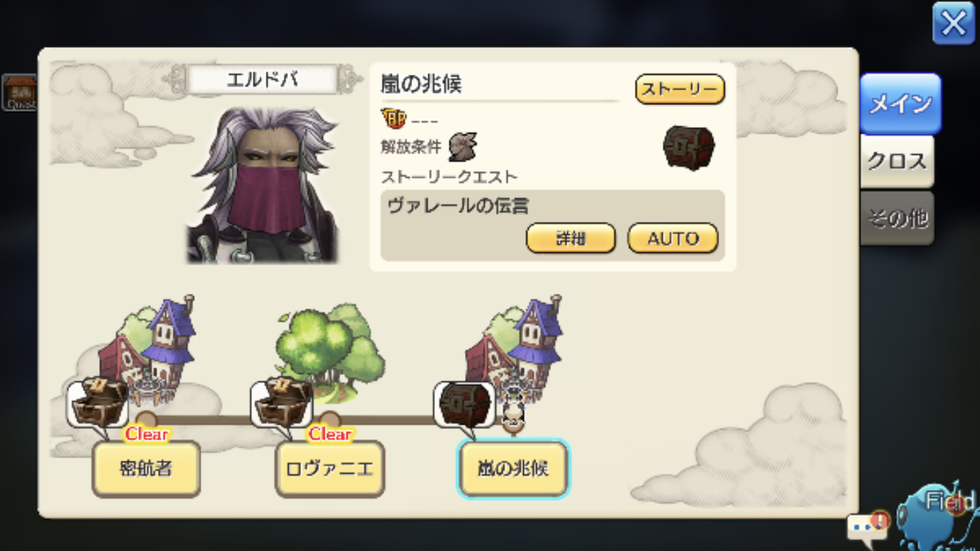Open treasure chest above 密航者 node

(98, 402)
